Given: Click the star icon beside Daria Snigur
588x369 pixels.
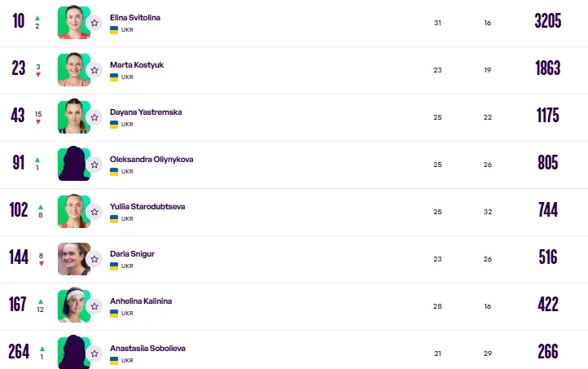Looking at the screenshot, I should [x=94, y=260].
